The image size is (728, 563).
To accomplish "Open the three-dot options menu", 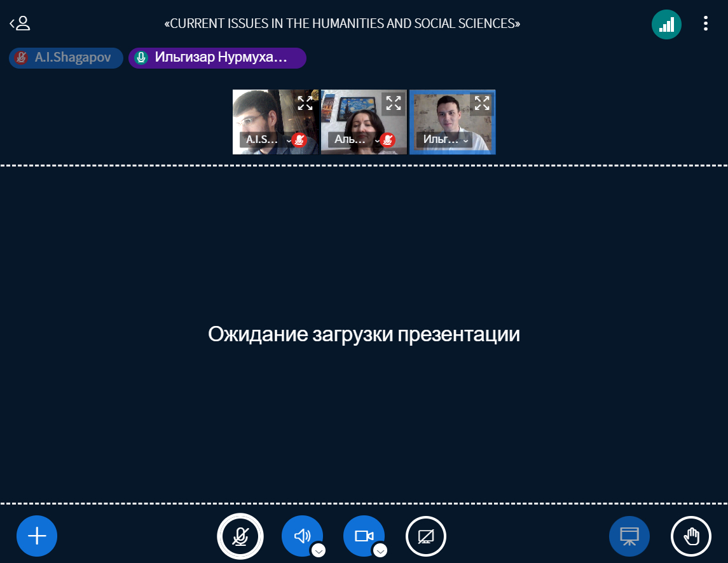I will [x=705, y=24].
